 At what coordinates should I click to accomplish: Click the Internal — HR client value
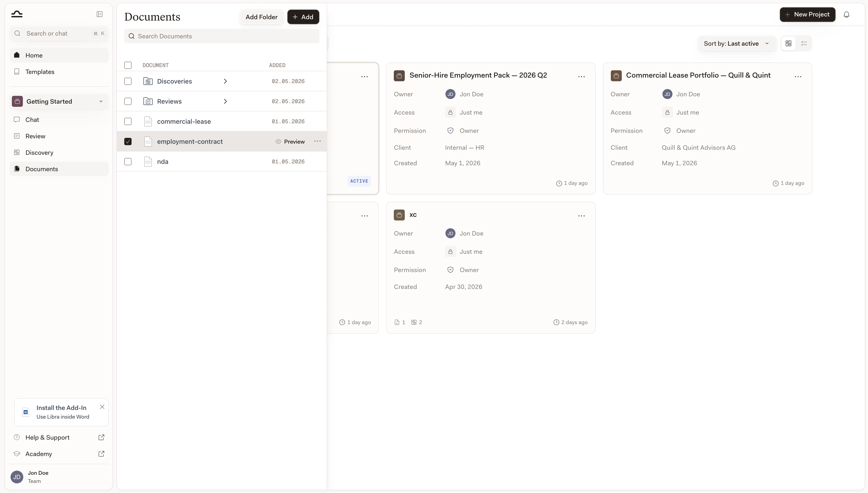click(x=464, y=148)
